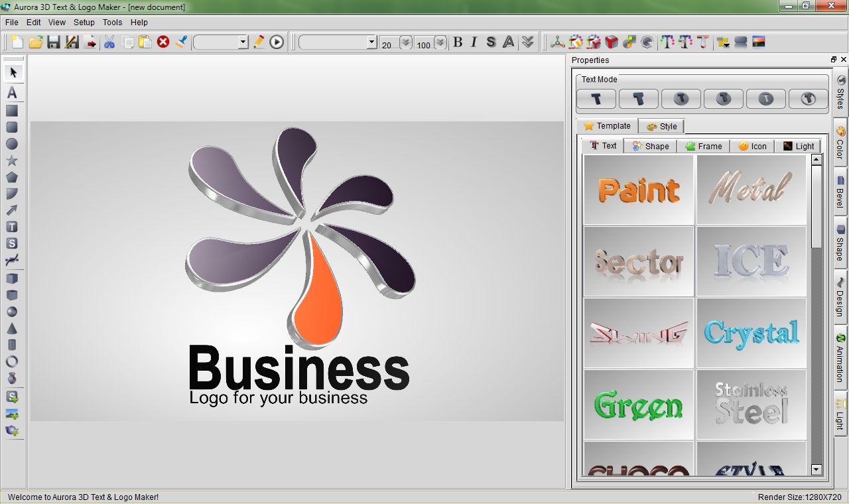Expand more text options double chevron

(527, 42)
